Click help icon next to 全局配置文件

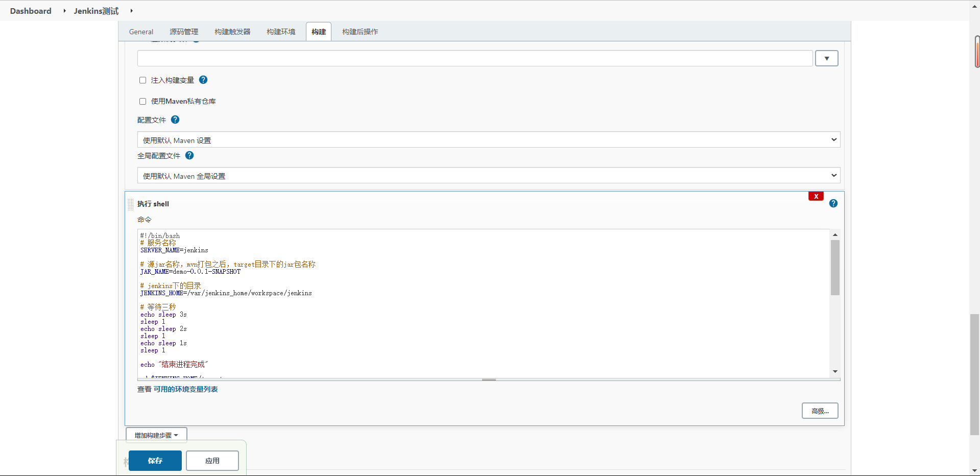(x=189, y=155)
